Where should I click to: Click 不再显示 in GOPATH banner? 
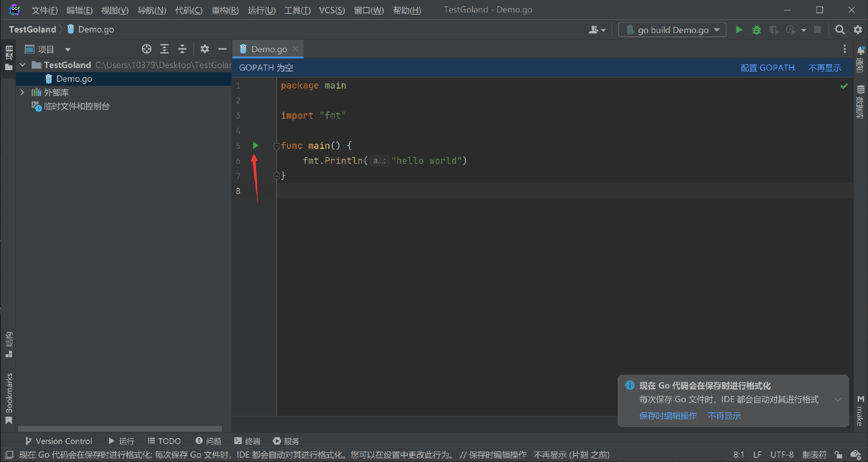[825, 68]
